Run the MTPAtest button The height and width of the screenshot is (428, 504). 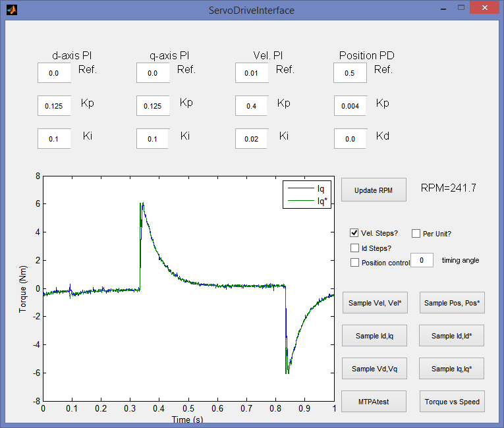375,401
